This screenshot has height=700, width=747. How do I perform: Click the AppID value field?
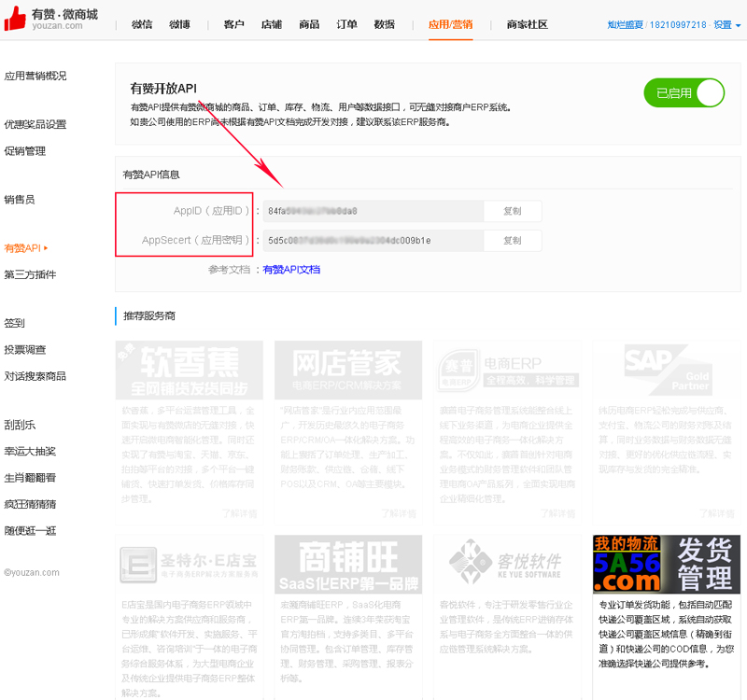point(373,211)
